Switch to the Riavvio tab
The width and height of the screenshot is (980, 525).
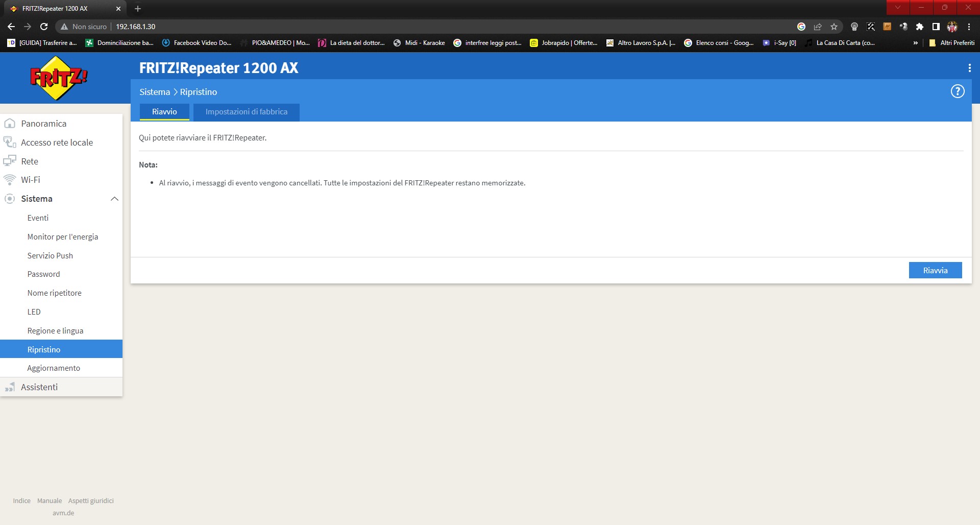click(164, 112)
